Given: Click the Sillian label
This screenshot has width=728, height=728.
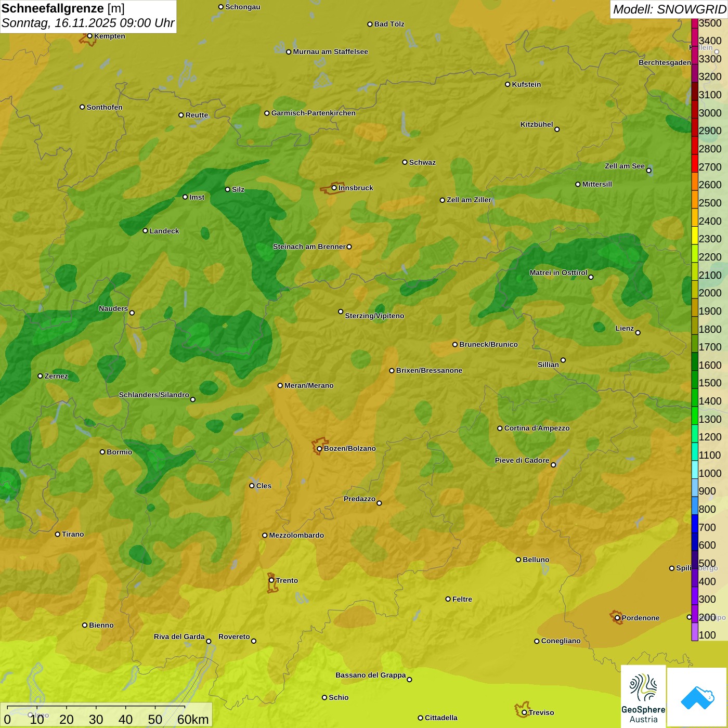Looking at the screenshot, I should point(548,365).
